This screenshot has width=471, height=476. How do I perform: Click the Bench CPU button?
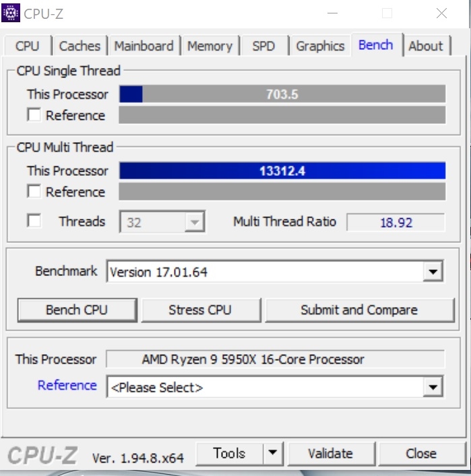tap(77, 310)
